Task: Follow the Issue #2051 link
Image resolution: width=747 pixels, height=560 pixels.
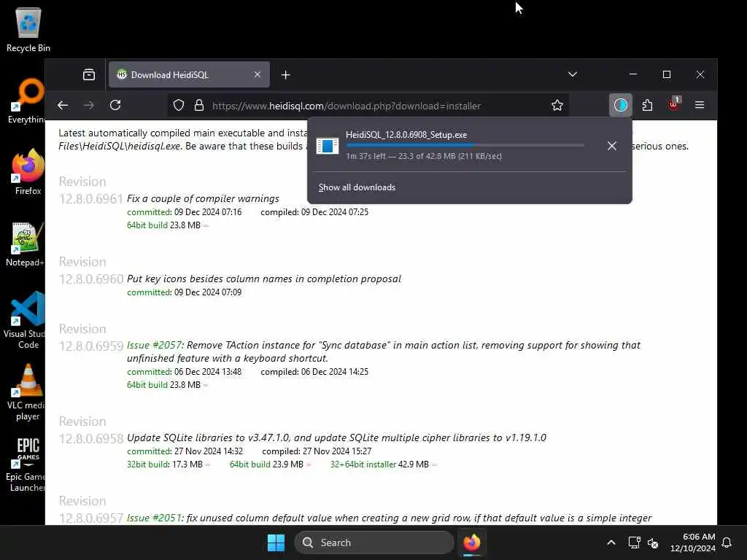Action: point(155,518)
